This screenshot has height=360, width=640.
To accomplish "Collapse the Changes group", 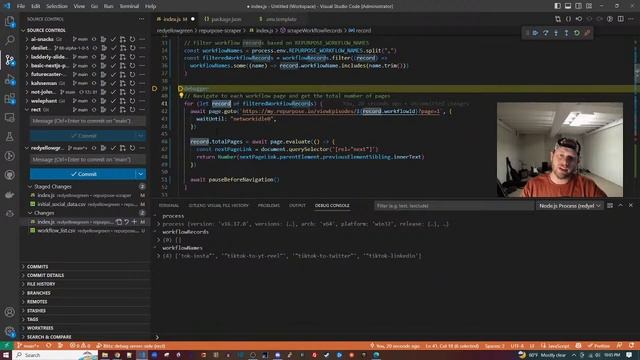I will point(30,213).
